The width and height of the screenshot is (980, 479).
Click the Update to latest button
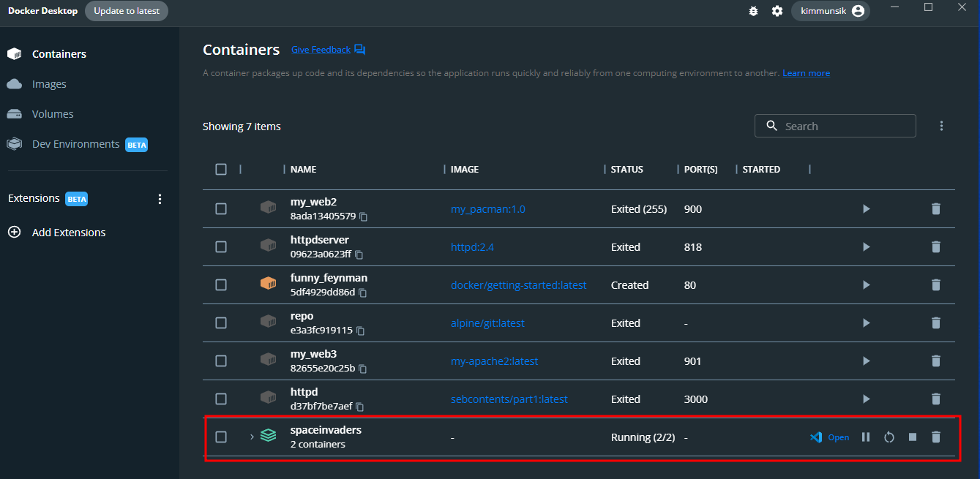(127, 11)
